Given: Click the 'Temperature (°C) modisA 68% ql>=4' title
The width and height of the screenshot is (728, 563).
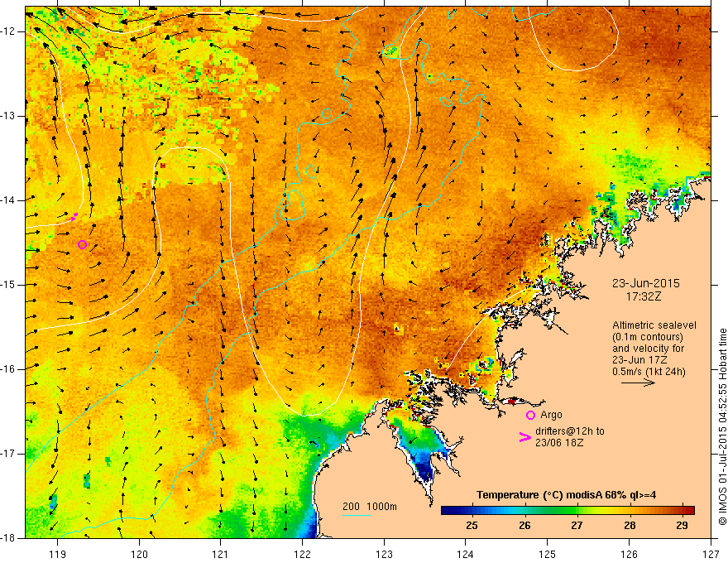Looking at the screenshot, I should tap(566, 495).
